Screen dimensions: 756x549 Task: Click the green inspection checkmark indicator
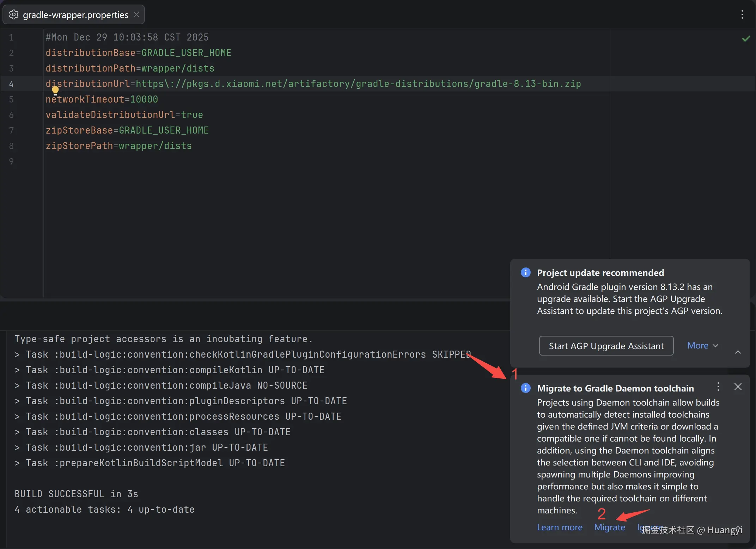[746, 39]
